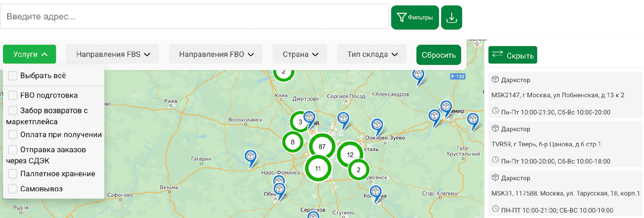Image resolution: width=644 pixels, height=218 pixels.
Task: Enable FBO подготовка checkbox
Action: click(x=13, y=95)
